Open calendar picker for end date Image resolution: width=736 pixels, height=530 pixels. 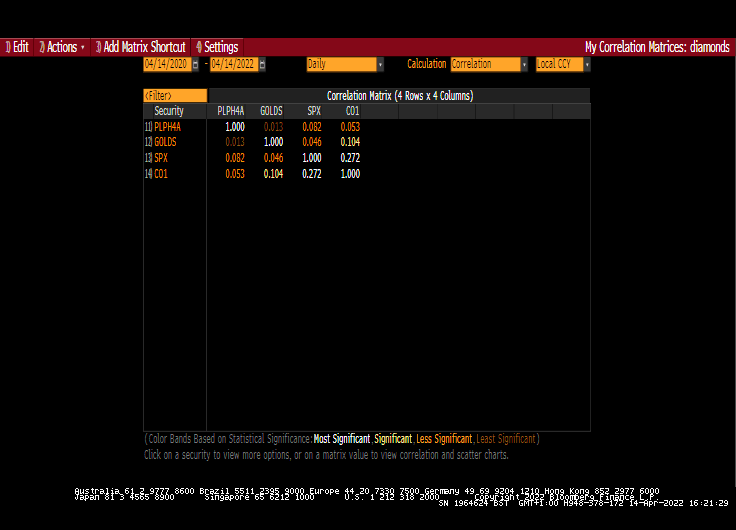click(x=262, y=64)
